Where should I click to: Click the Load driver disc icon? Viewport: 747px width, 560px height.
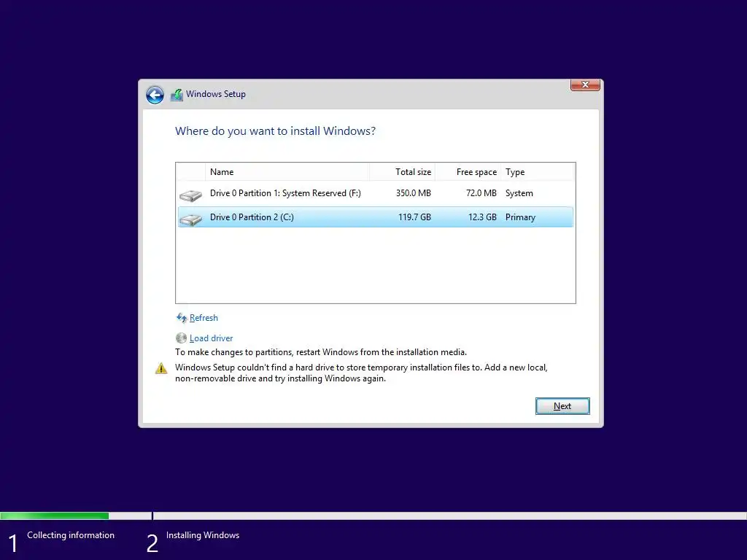181,338
